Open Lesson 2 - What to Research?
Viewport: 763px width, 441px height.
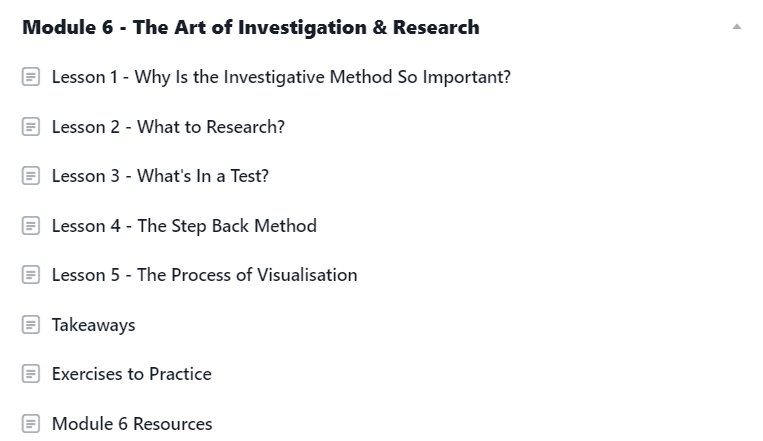168,127
